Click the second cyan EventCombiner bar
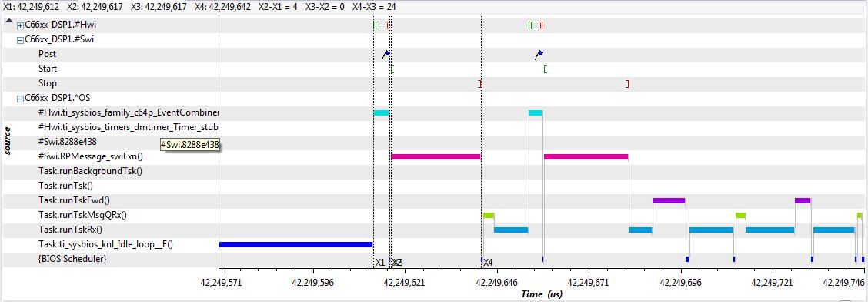 tap(536, 112)
